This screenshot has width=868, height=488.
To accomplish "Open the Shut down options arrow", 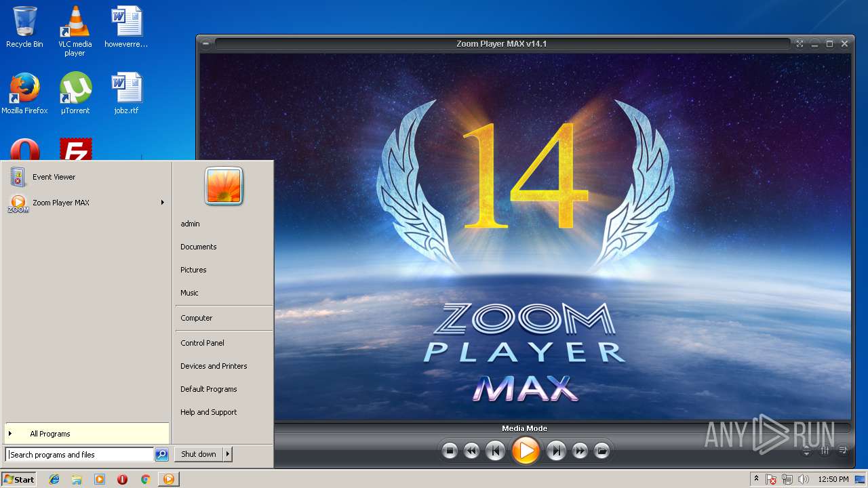I will [228, 454].
